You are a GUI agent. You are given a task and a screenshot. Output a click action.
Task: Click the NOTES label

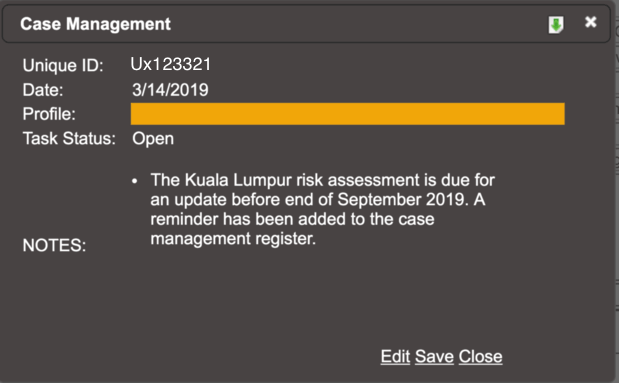click(x=54, y=246)
